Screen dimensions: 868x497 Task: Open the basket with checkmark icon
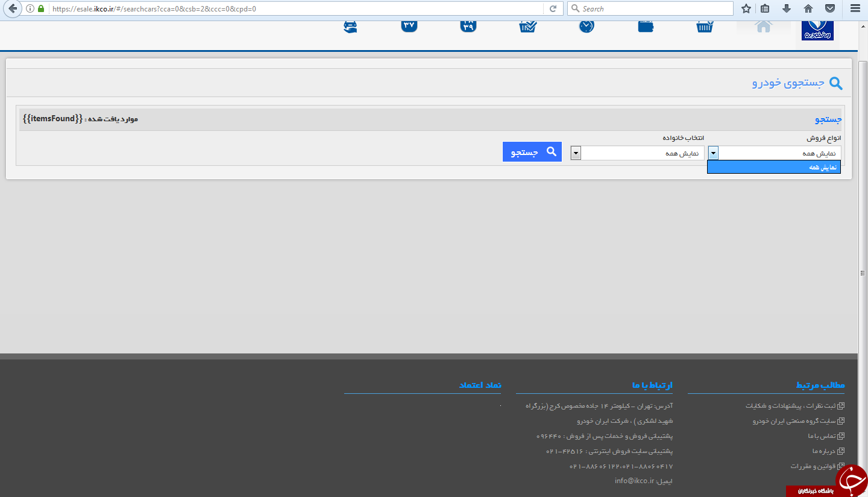[528, 27]
